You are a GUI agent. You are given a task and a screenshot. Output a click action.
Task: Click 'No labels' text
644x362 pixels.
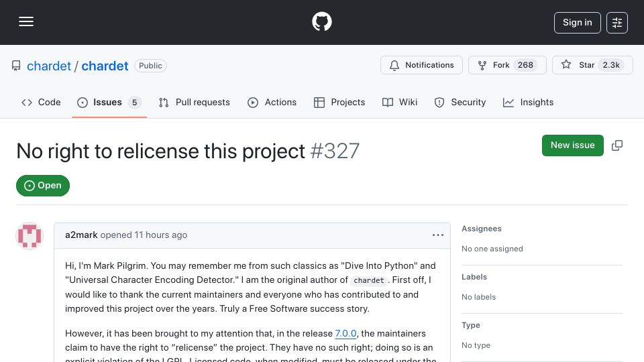pos(478,297)
